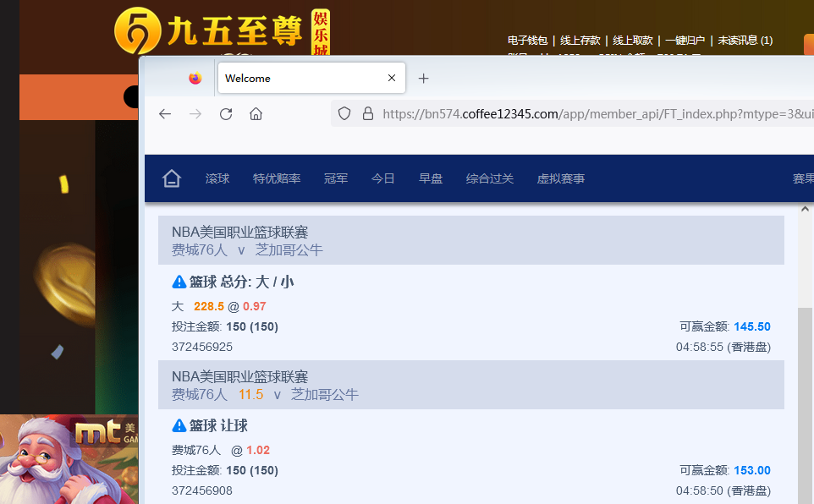The height and width of the screenshot is (504, 814).
Task: Click the warning icon beside 篮球 总分
Action: tap(179, 282)
